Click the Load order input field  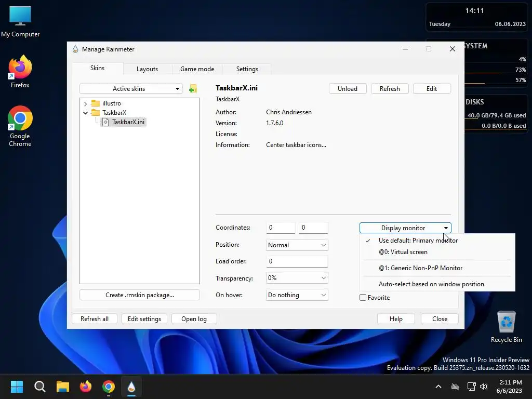[x=297, y=261]
